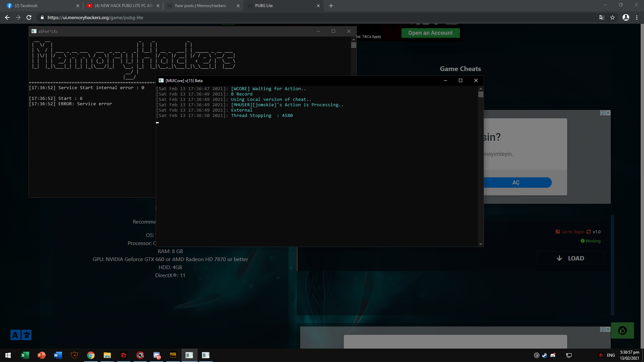Maximize the MUICore Beta console window
Viewport: 644px width, 362px height.
461,80
